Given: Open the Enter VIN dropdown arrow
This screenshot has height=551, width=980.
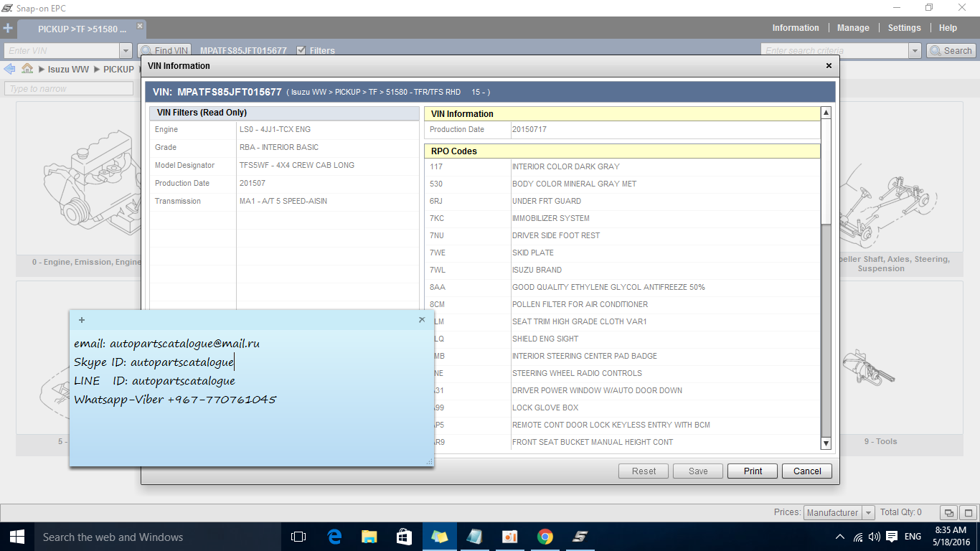Looking at the screenshot, I should (x=126, y=50).
